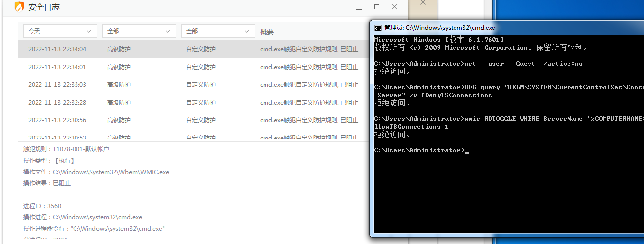Image resolution: width=644 pixels, height=244 pixels.
Task: Click 高级防护 in the 22:34:01 row
Action: (x=119, y=67)
